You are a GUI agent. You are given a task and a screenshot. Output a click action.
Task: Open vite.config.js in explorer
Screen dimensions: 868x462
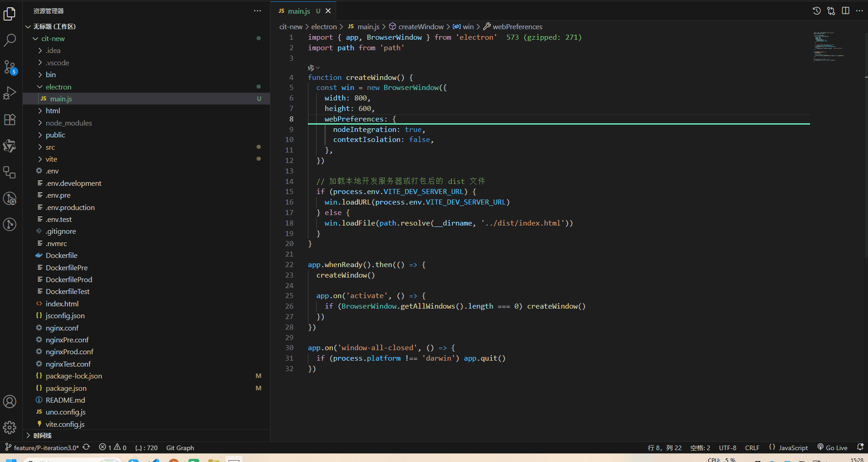pos(146,424)
